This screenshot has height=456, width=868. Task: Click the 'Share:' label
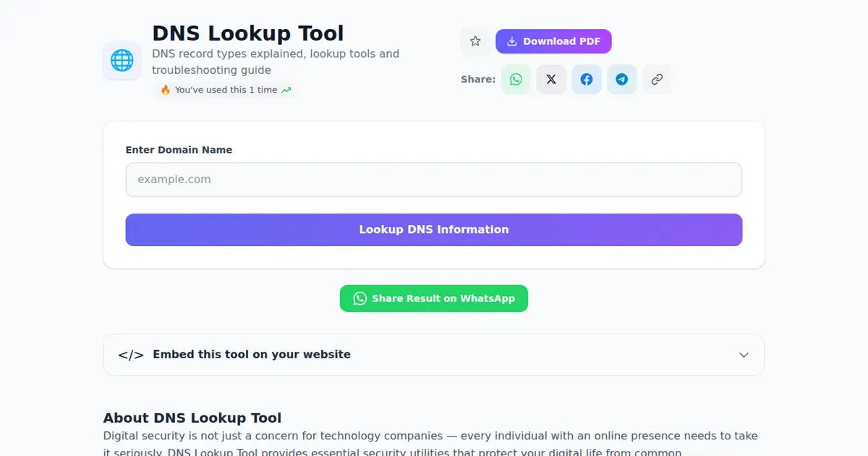(478, 80)
